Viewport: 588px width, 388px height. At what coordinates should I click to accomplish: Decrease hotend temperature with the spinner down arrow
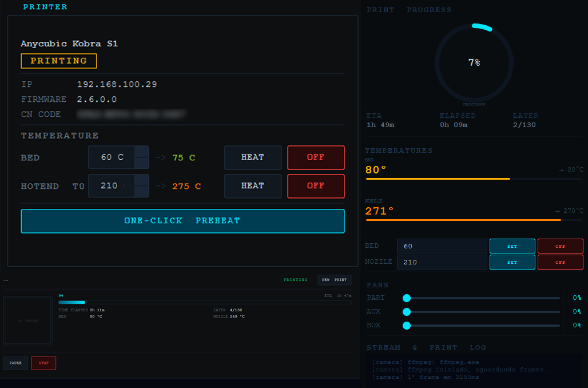pyautogui.click(x=141, y=192)
